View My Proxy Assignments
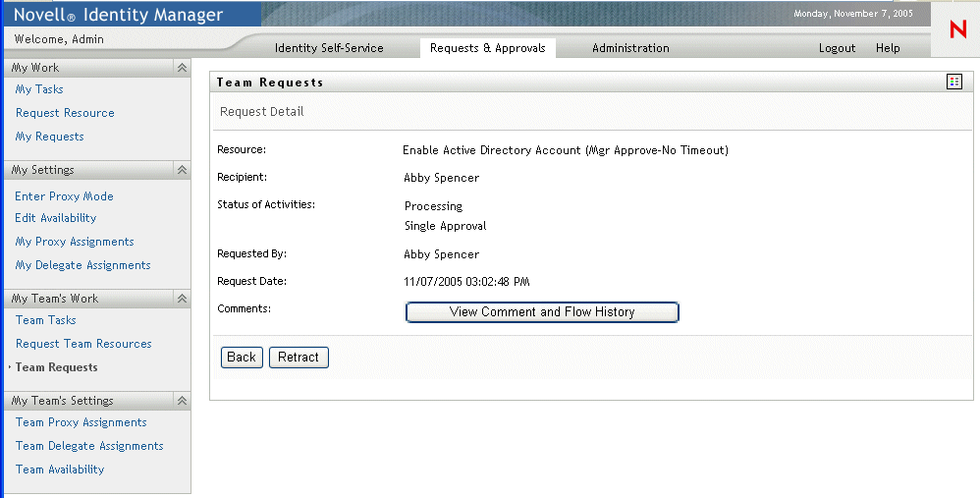Image resolution: width=980 pixels, height=498 pixels. 75,242
